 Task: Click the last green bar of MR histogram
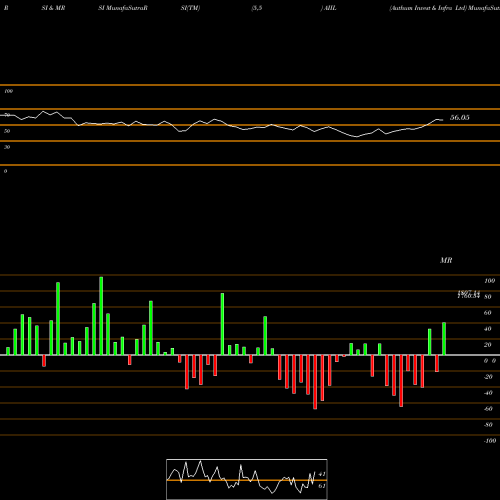pyautogui.click(x=444, y=339)
